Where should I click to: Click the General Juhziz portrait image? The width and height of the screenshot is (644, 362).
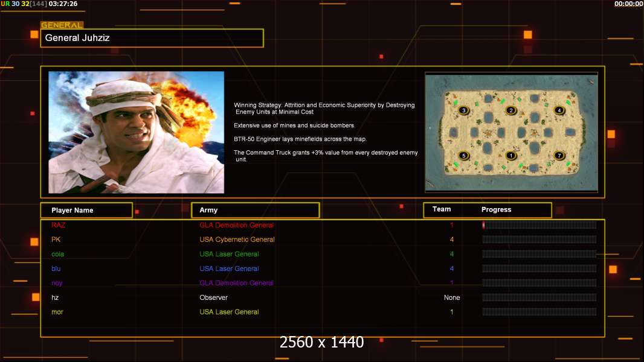point(137,132)
